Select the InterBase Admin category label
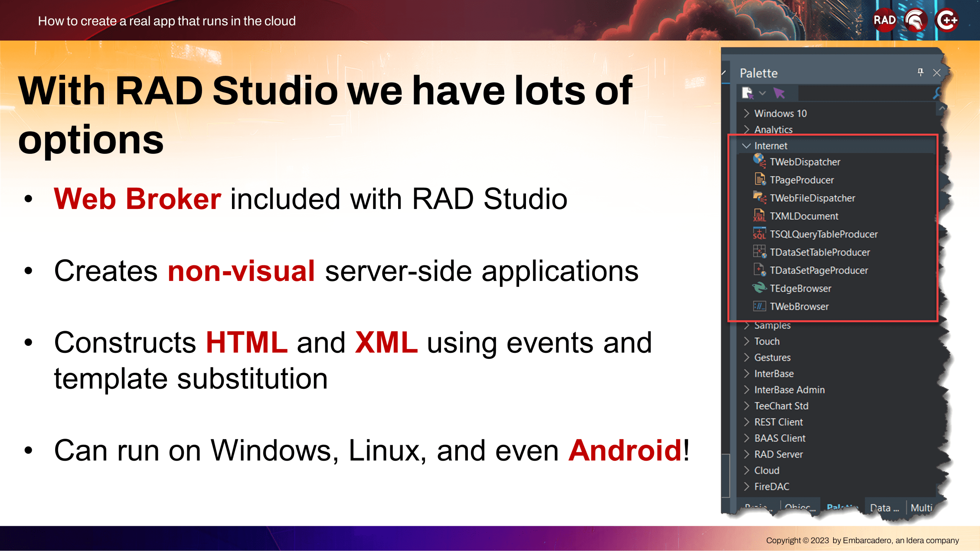This screenshot has height=551, width=980. [x=789, y=390]
